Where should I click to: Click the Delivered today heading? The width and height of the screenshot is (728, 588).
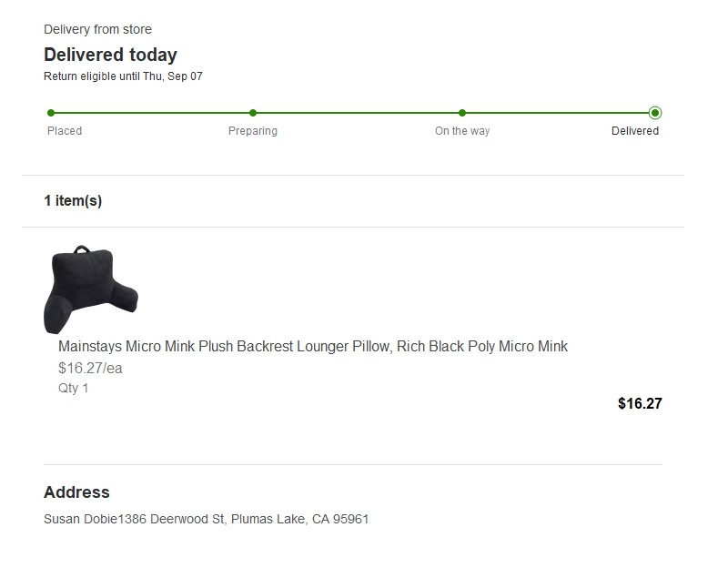point(110,55)
